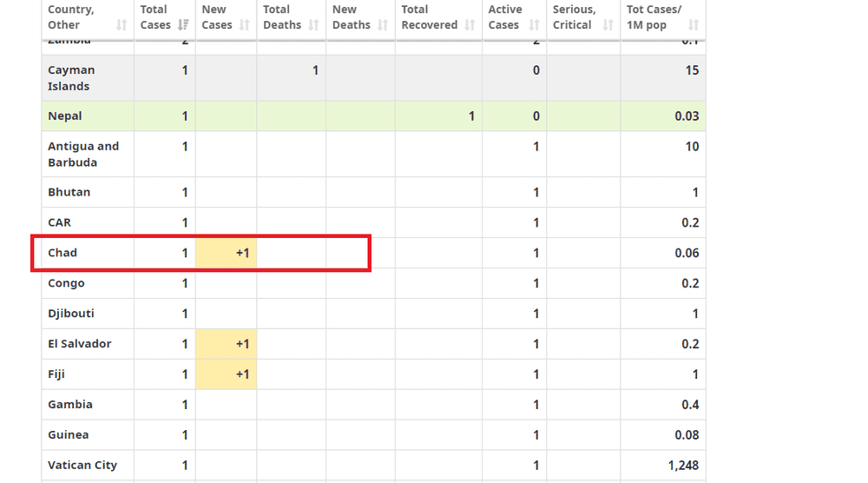Click the Tot Cases/1M pop header label
868x483 pixels.
[654, 17]
